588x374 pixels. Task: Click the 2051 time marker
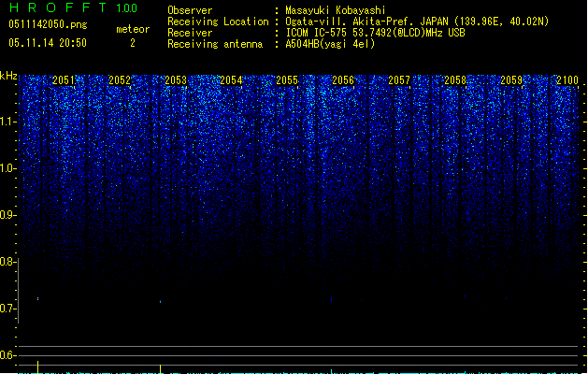(x=64, y=80)
